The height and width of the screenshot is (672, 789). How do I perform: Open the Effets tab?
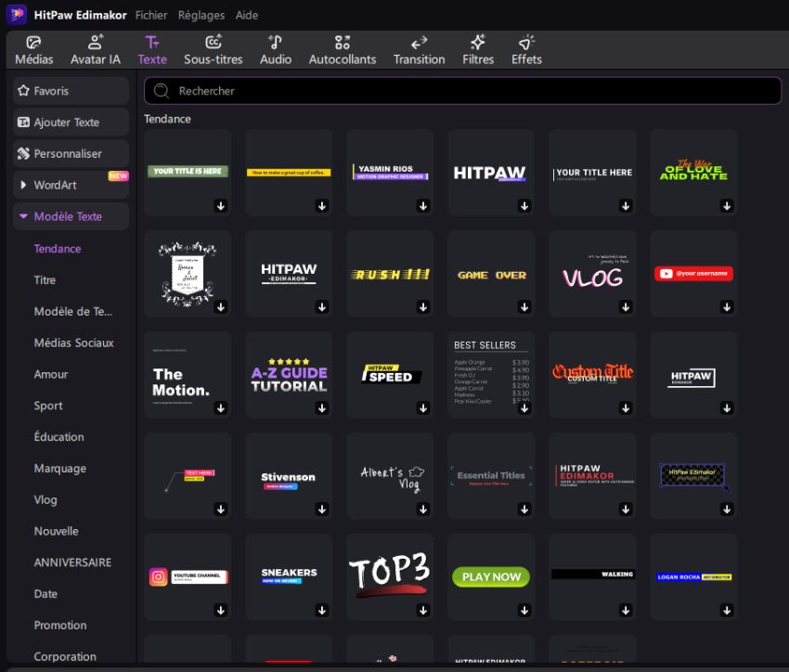526,50
